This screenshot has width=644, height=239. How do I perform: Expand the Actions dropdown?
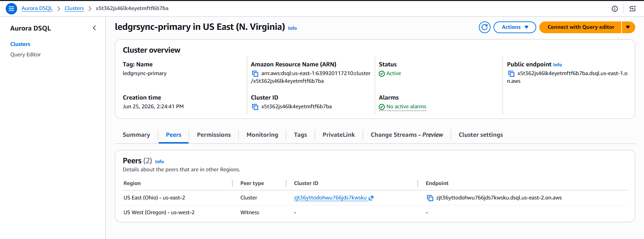pyautogui.click(x=515, y=27)
